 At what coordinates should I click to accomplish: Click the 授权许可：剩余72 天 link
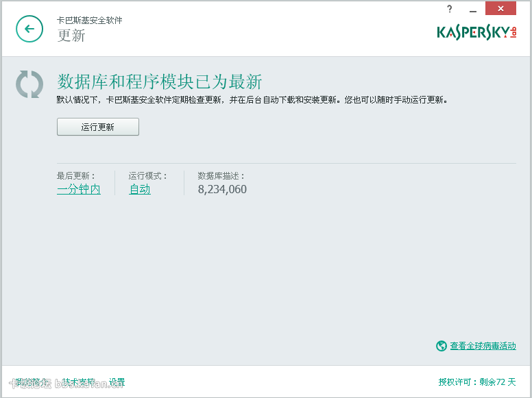pos(477,382)
